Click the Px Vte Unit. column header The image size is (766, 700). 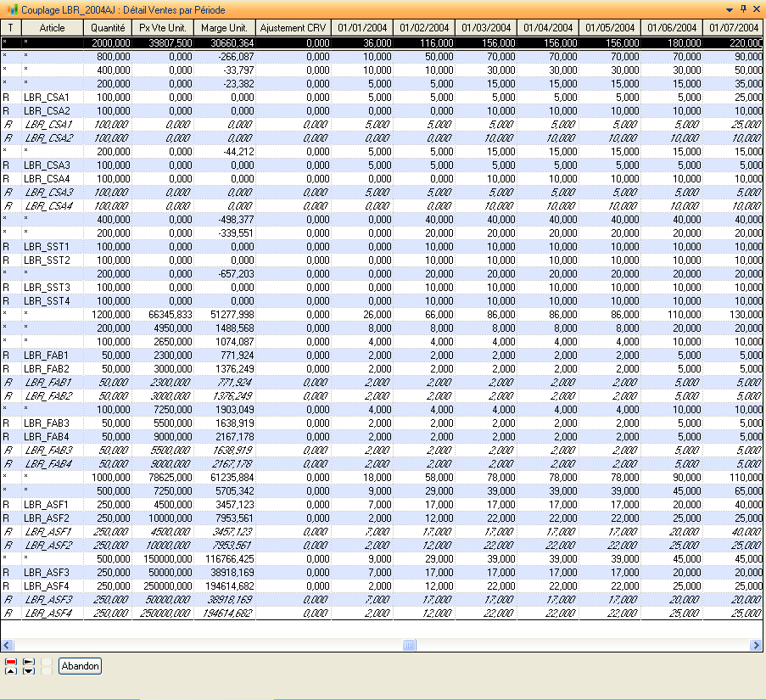pos(165,28)
